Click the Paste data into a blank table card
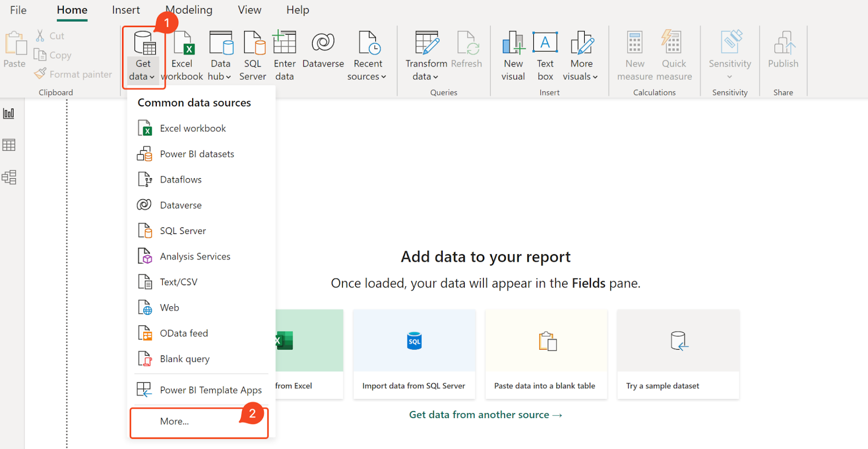868x449 pixels. click(546, 354)
